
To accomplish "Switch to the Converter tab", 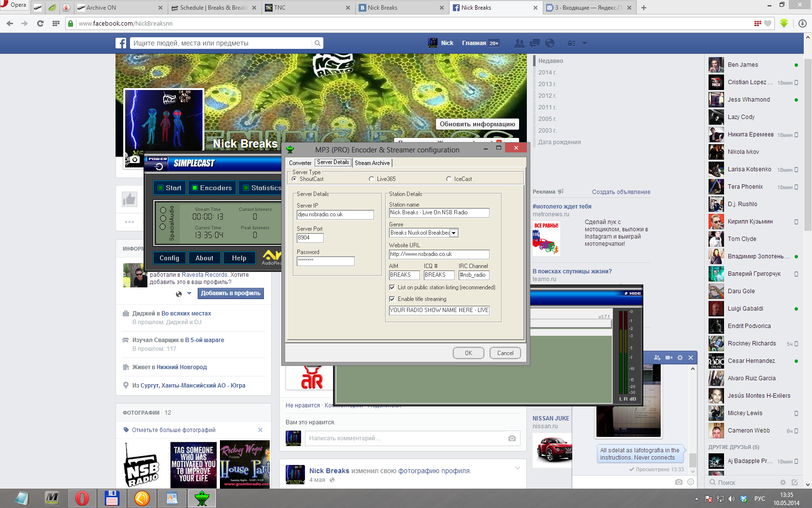I will tap(300, 163).
